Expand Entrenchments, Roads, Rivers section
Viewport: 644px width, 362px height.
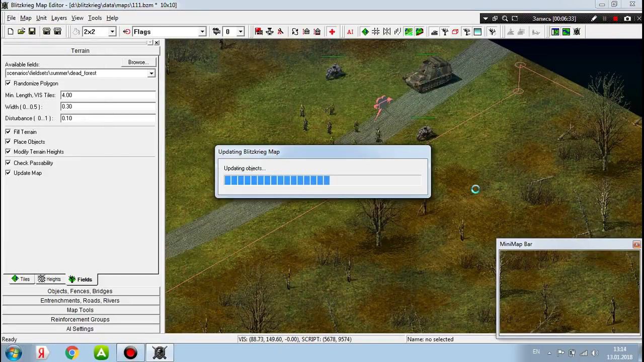80,301
